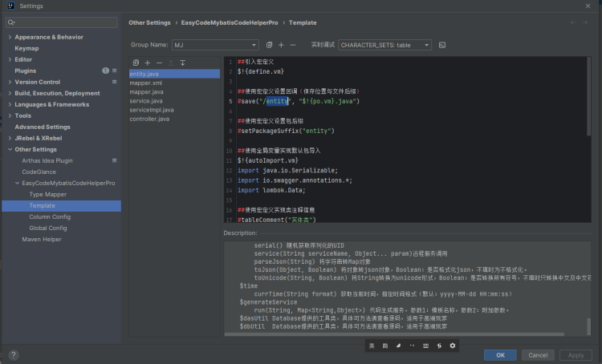Open IME toolbar settings gear
Viewport: 602px width, 364px height.
[x=453, y=346]
